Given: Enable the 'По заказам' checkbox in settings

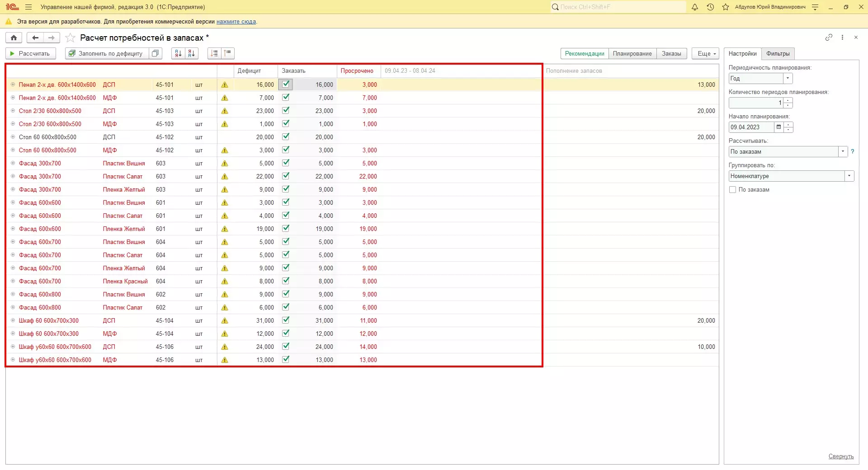Looking at the screenshot, I should [x=732, y=190].
